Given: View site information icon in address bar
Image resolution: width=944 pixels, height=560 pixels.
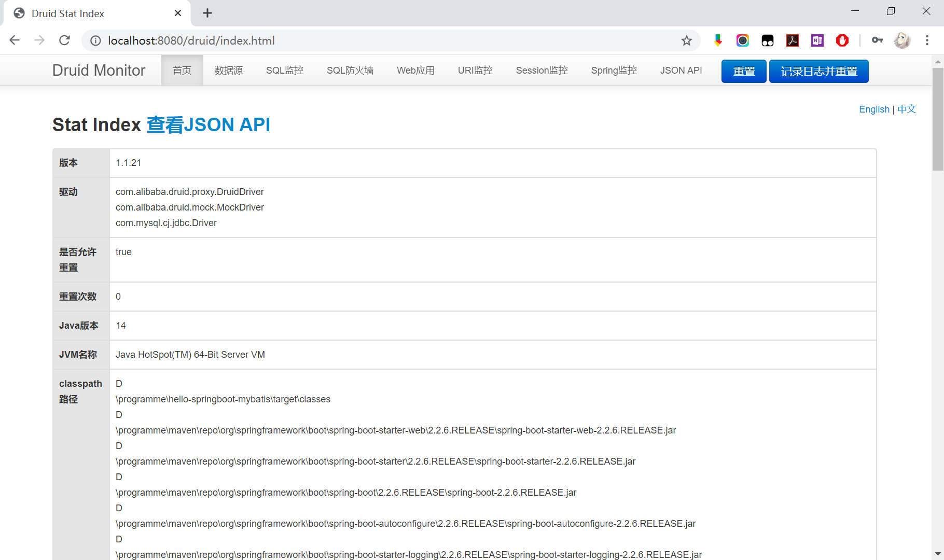Looking at the screenshot, I should coord(95,40).
